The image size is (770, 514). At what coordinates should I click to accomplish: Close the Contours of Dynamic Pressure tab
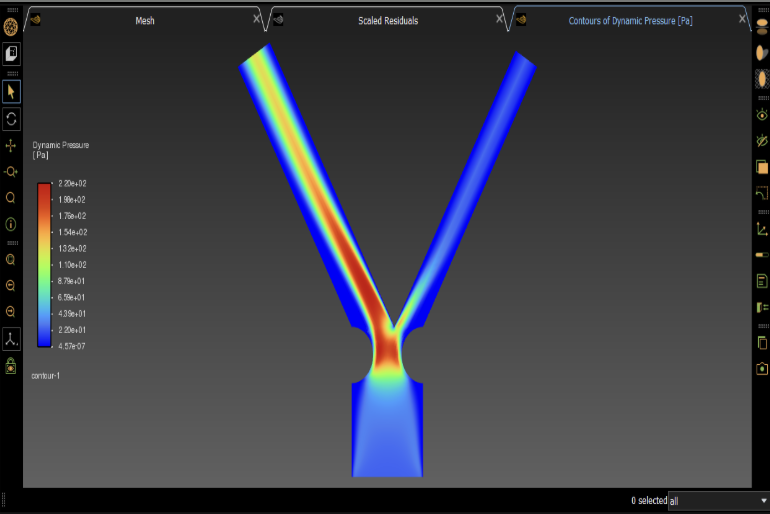click(x=742, y=19)
